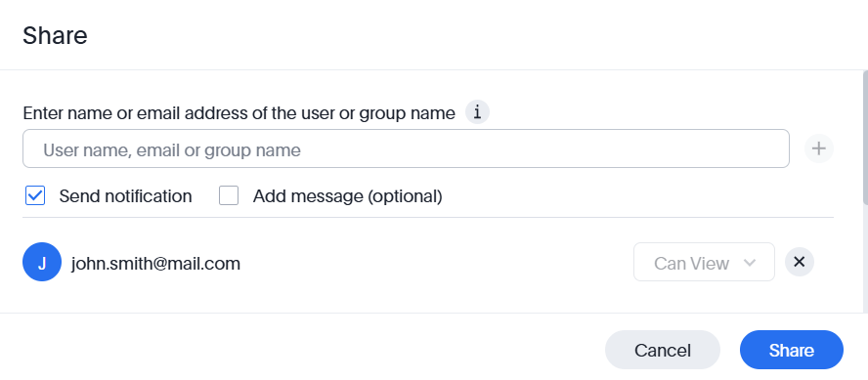868x380 pixels.
Task: Click empty space in john.smith user row
Action: coord(436,262)
